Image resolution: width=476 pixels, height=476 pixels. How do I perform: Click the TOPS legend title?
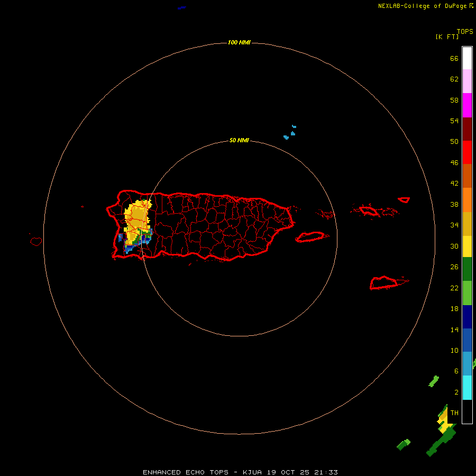click(465, 31)
